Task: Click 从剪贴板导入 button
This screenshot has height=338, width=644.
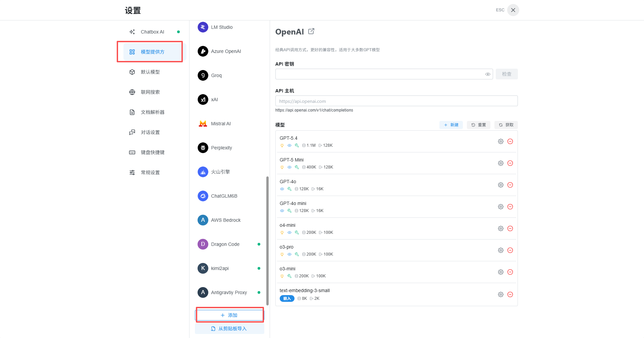Action: (229, 329)
